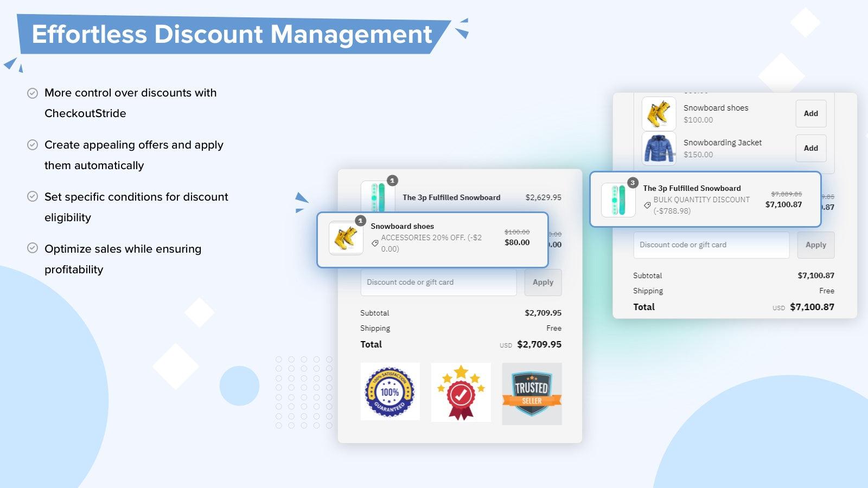Click the checkmark icon beside "More control over discounts"
This screenshot has width=868, height=488.
33,93
